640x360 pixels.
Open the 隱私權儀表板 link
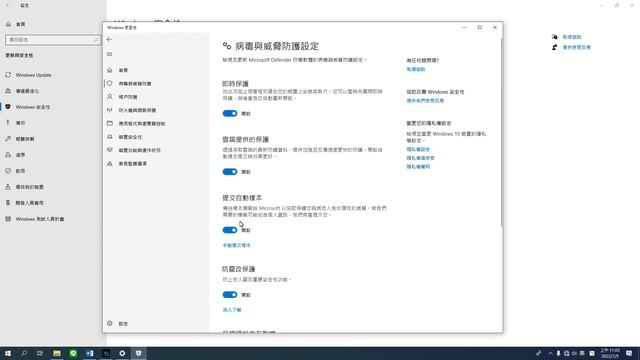(x=420, y=158)
